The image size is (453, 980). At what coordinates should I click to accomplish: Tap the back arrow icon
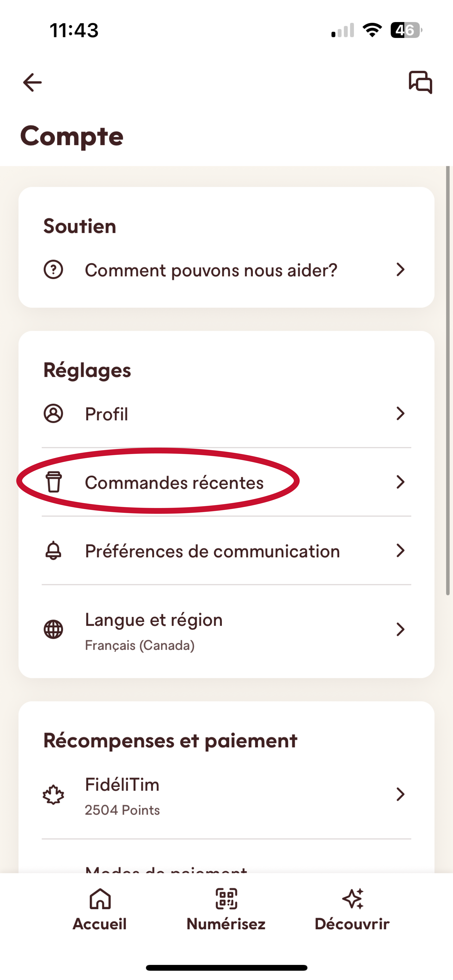pos(32,83)
